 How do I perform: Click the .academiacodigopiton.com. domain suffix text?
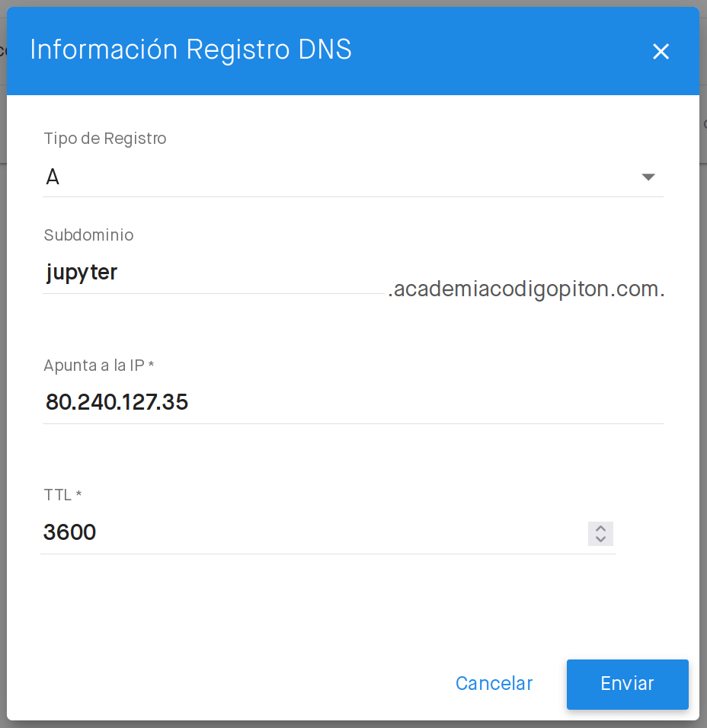pos(526,289)
